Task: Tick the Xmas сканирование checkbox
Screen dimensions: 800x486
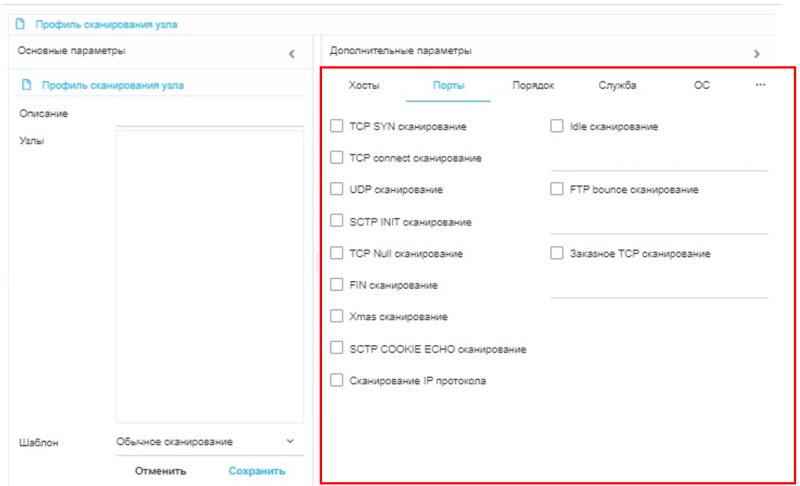Action: click(337, 316)
